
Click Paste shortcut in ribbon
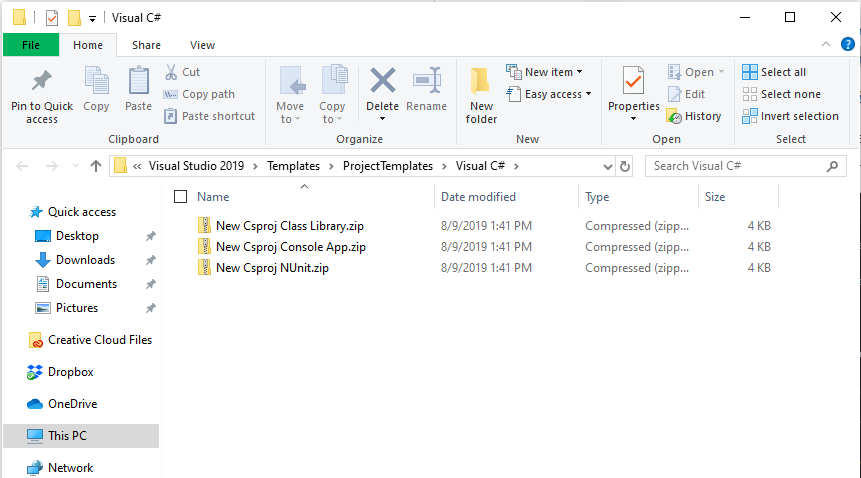pos(210,116)
